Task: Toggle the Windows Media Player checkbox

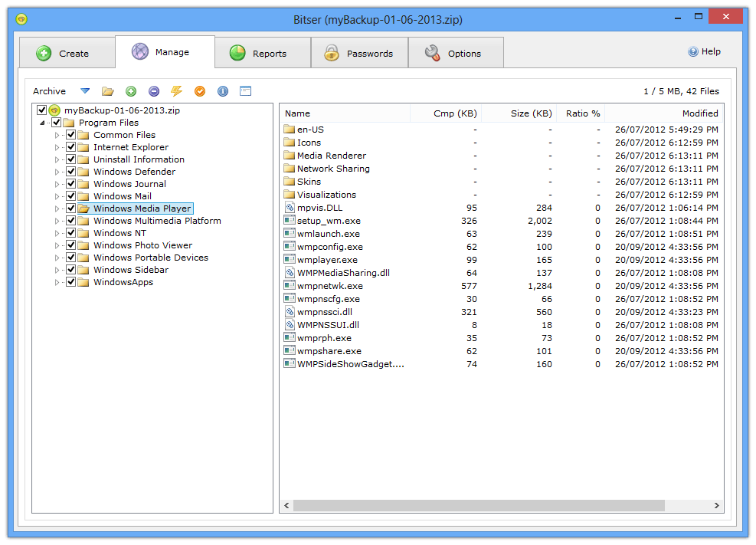Action: click(71, 208)
